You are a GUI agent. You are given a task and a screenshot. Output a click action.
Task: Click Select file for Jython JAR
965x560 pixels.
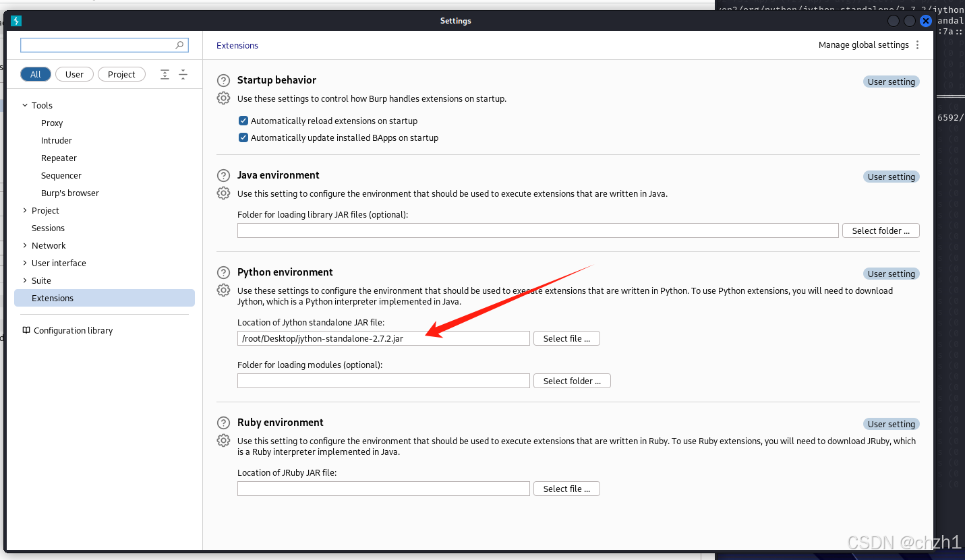(x=566, y=338)
